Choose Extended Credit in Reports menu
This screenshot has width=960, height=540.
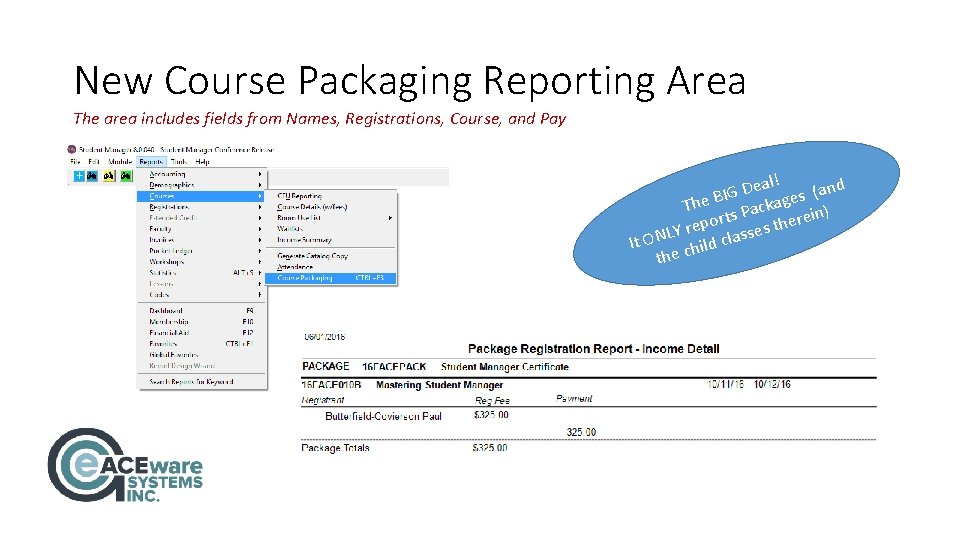(172, 218)
